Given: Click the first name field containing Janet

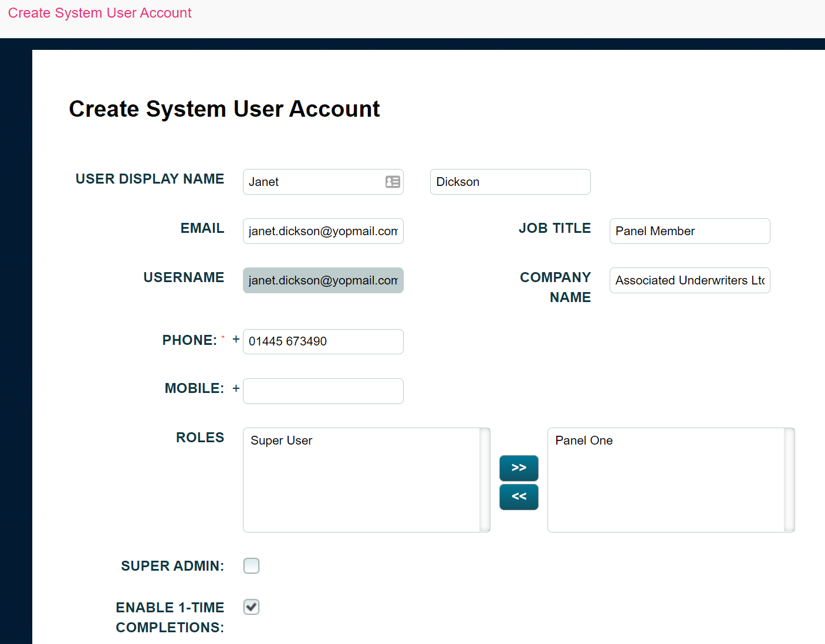Looking at the screenshot, I should pyautogui.click(x=323, y=182).
